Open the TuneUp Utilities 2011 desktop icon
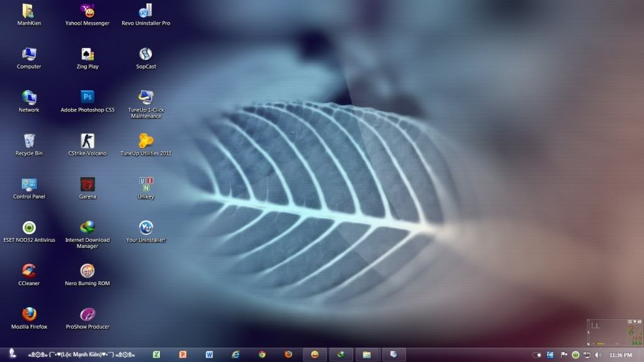644x362 pixels. point(146,145)
